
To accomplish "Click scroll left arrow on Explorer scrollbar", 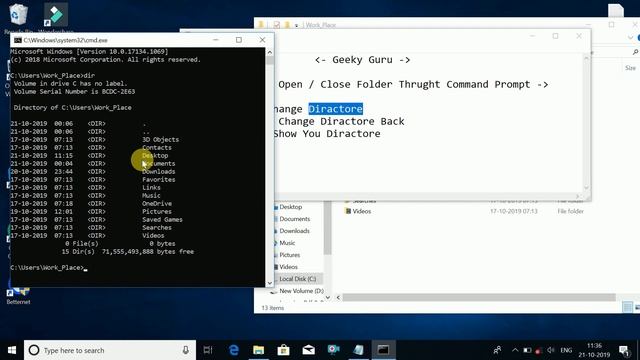I will [338, 298].
